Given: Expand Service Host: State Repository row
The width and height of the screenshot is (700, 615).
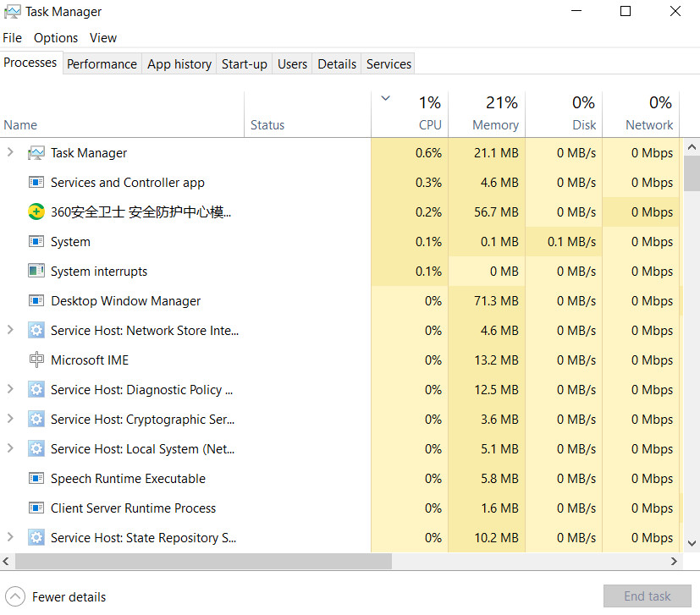Looking at the screenshot, I should point(10,537).
